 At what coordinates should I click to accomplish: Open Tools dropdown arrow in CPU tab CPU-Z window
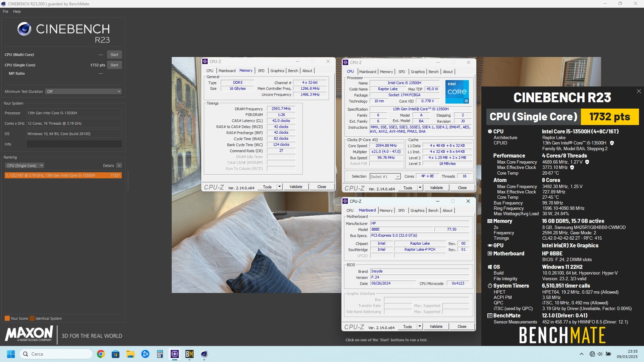click(420, 188)
